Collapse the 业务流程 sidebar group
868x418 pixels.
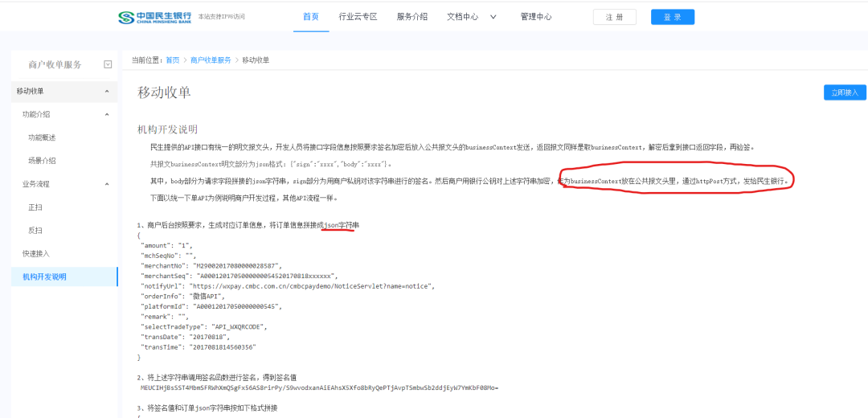coord(107,184)
